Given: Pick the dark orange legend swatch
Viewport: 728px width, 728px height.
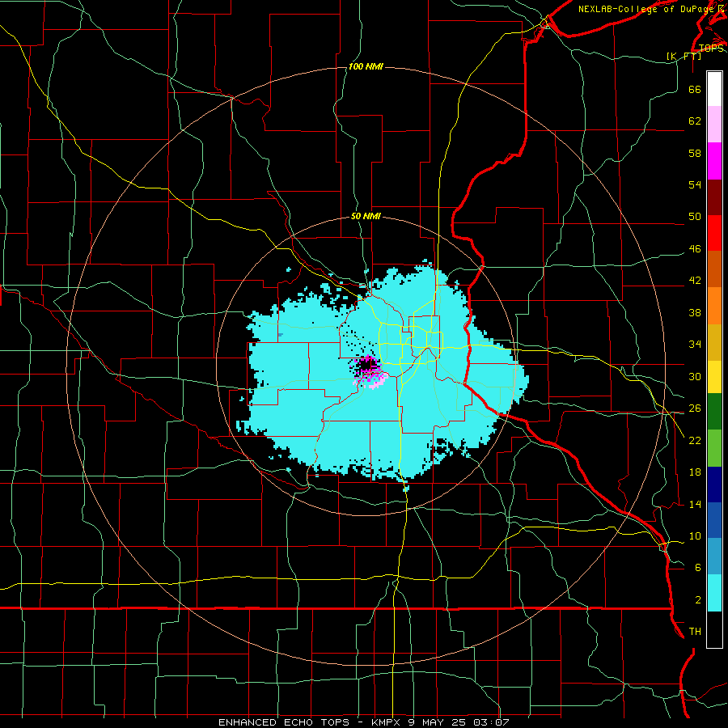Looking at the screenshot, I should [714, 269].
